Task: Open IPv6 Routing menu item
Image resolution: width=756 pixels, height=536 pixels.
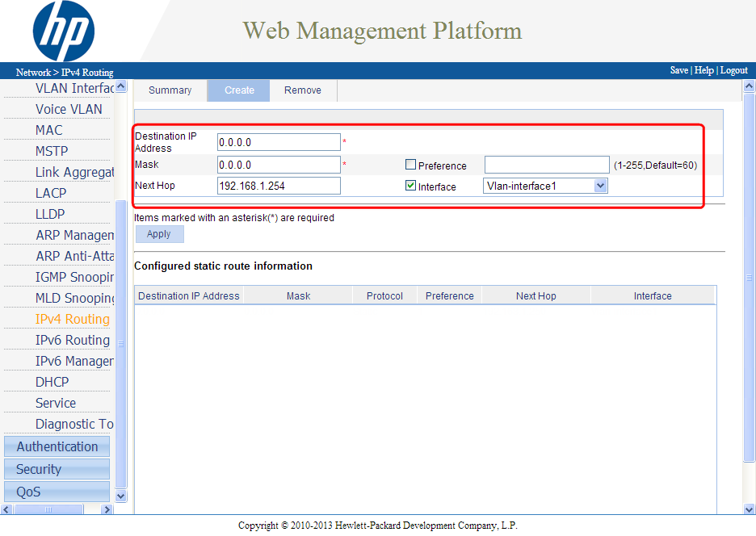Action: pyautogui.click(x=73, y=341)
